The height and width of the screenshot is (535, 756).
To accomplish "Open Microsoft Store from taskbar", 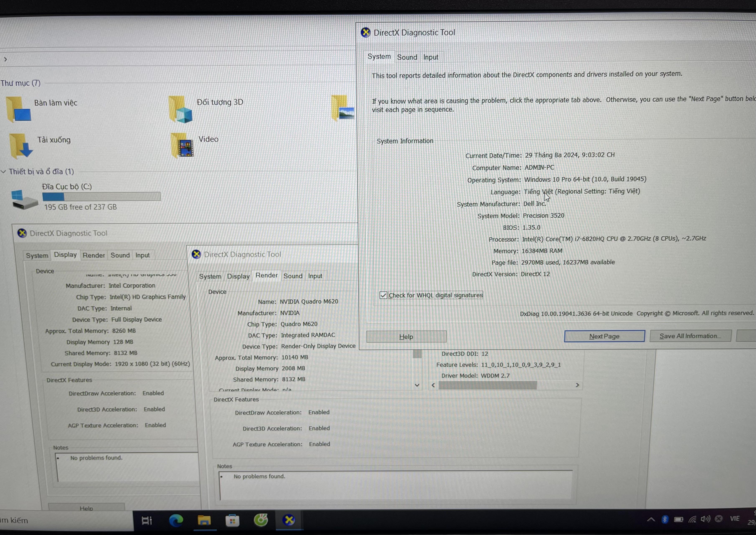I will click(x=232, y=521).
